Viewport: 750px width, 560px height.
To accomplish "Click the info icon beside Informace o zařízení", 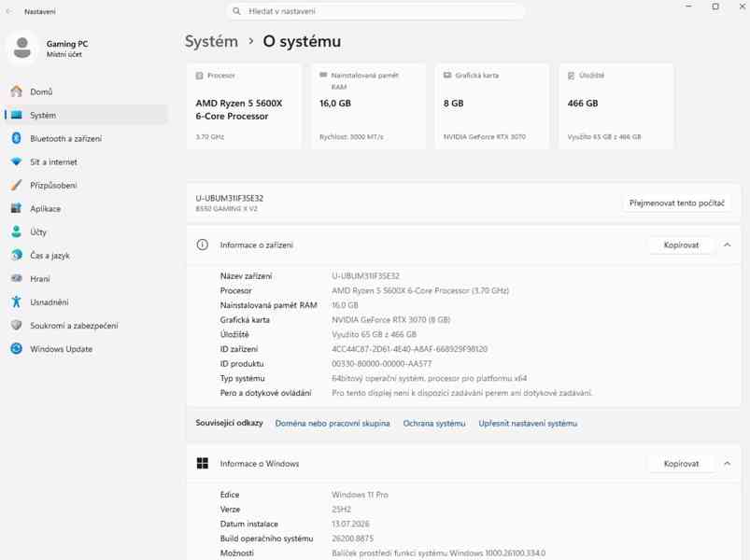I will tap(203, 245).
